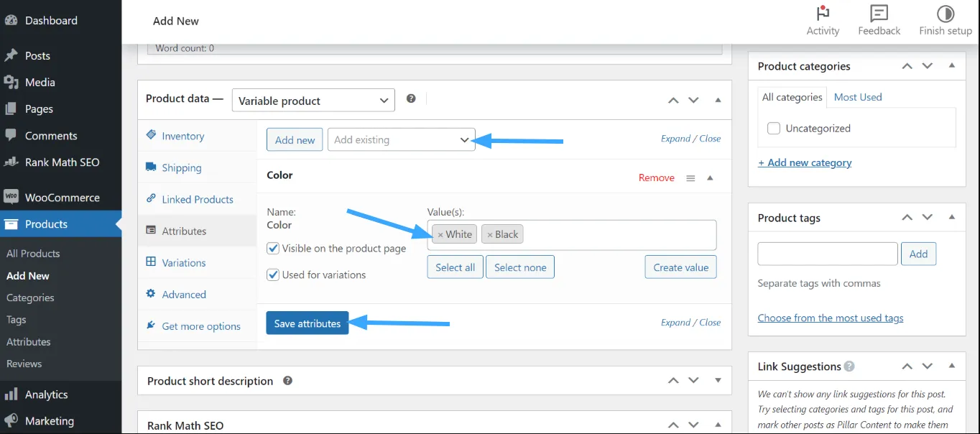
Task: Click the Dashboard gauge icon
Action: 11,20
